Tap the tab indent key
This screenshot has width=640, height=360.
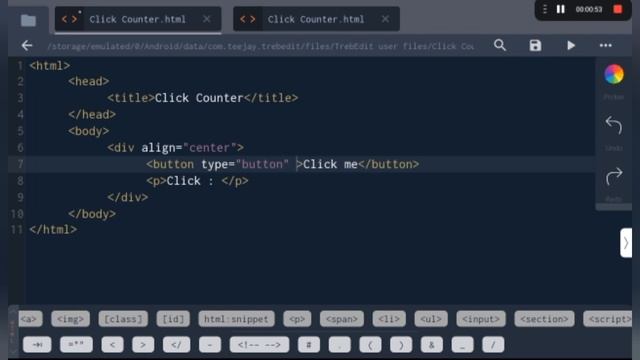37,344
